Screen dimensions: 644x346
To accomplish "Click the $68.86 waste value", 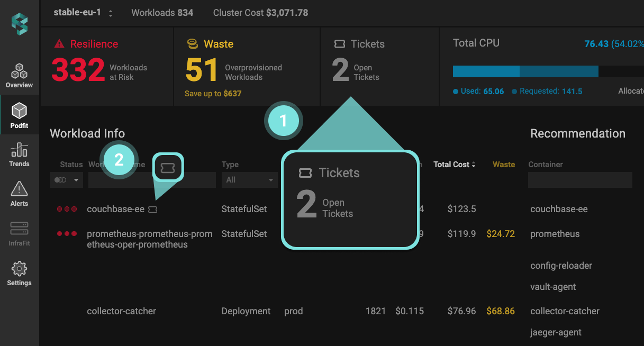I will (501, 311).
